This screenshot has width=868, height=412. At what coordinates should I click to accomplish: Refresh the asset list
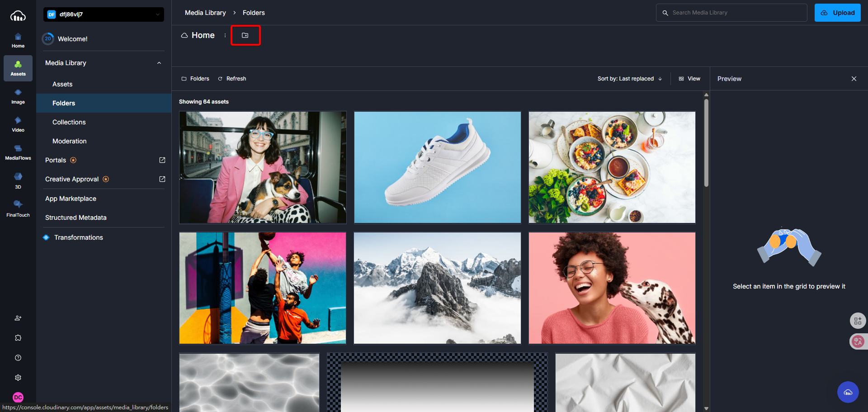(x=232, y=79)
